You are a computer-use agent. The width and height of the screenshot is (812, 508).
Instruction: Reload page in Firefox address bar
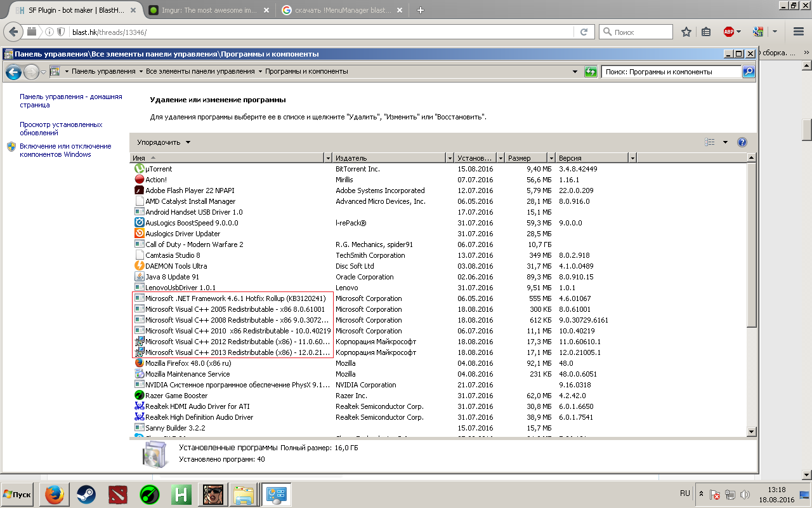584,32
